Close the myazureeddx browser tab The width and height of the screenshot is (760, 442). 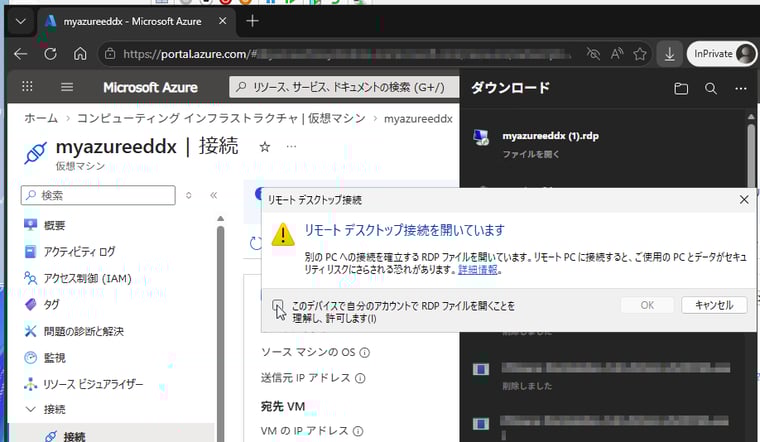point(222,21)
